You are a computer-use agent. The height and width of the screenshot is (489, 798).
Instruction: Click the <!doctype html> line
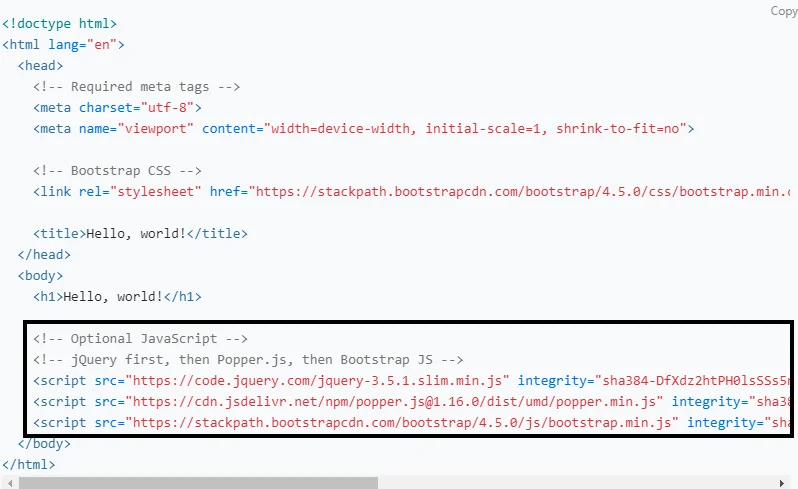(60, 24)
